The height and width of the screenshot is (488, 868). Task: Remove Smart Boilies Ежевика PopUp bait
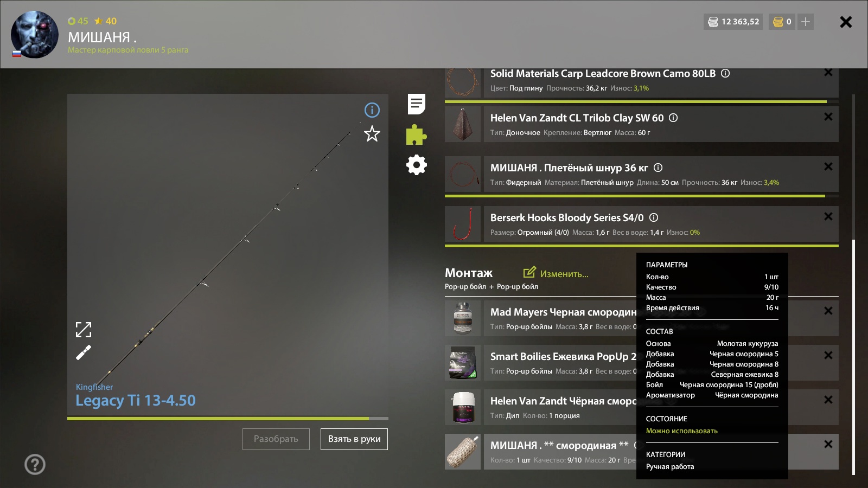point(828,355)
